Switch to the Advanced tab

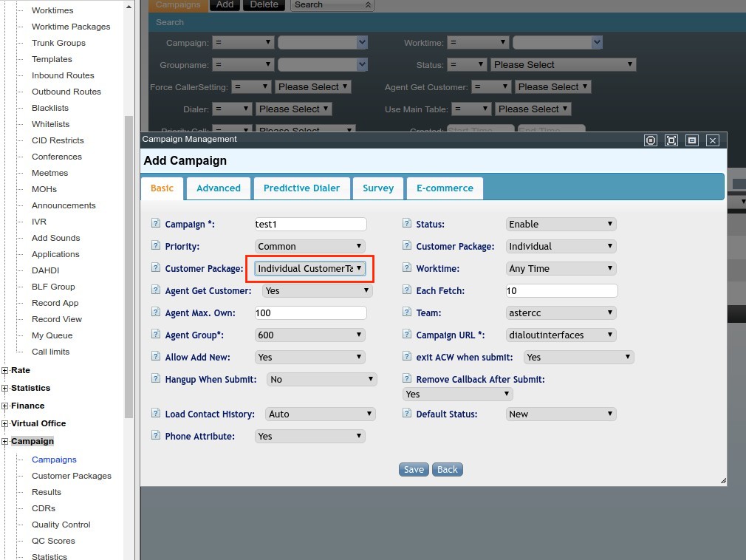(x=219, y=188)
